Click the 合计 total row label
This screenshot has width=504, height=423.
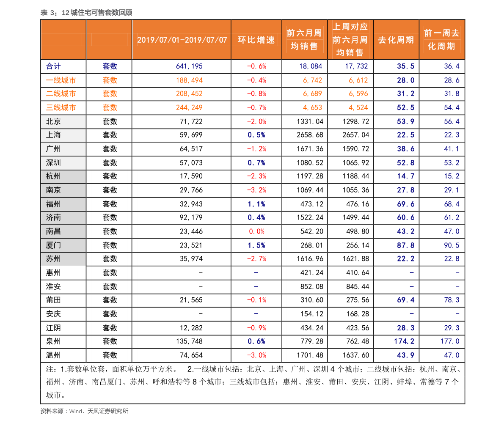coord(54,66)
